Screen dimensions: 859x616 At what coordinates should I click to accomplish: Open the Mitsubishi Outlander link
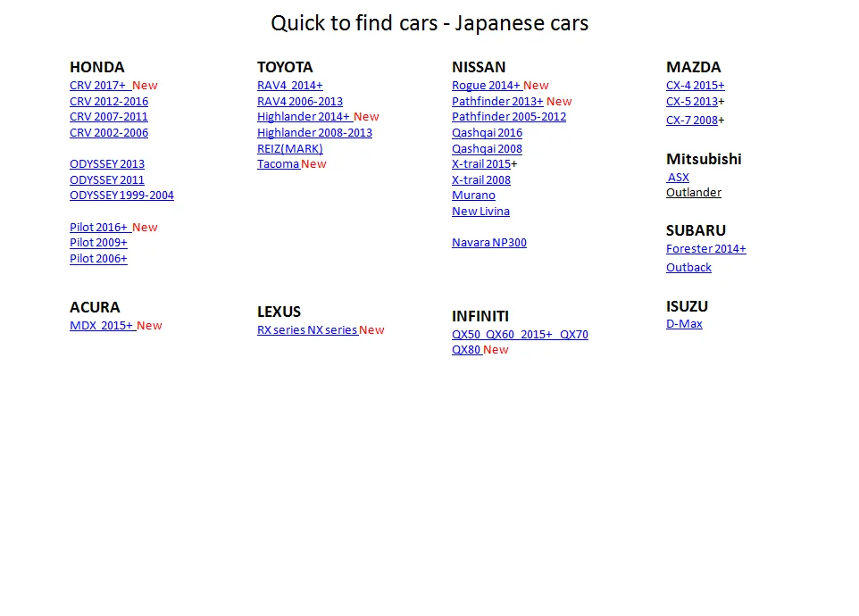[x=693, y=193]
